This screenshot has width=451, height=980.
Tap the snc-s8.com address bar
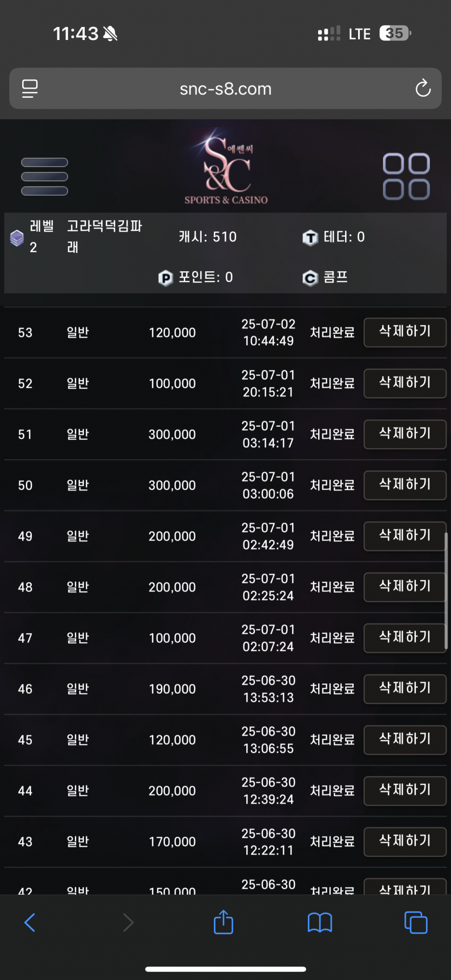[226, 88]
